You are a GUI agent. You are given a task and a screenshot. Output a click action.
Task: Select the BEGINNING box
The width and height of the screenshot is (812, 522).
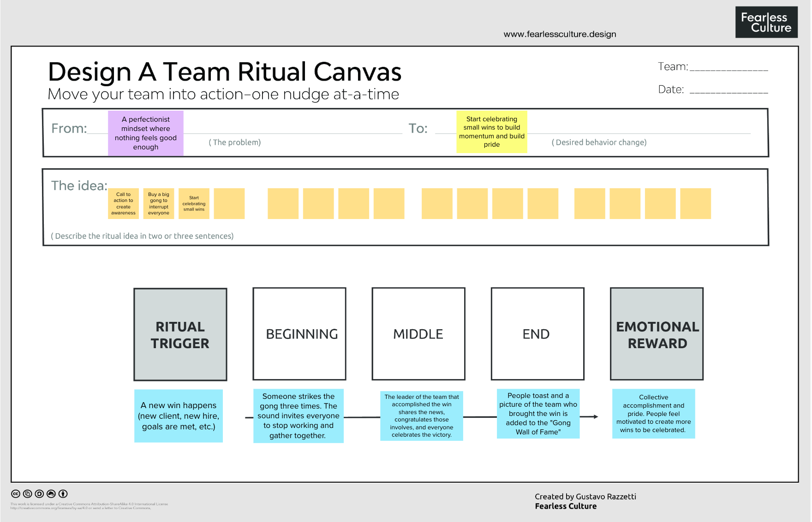pos(299,334)
